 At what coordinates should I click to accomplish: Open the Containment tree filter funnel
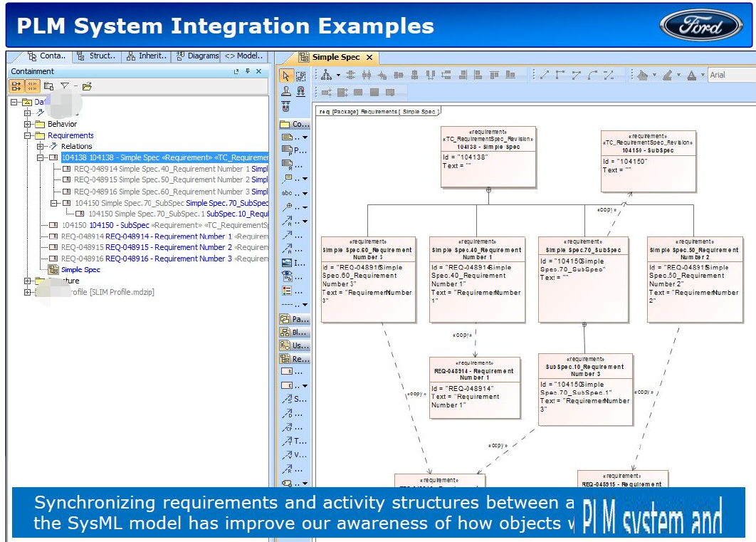65,86
